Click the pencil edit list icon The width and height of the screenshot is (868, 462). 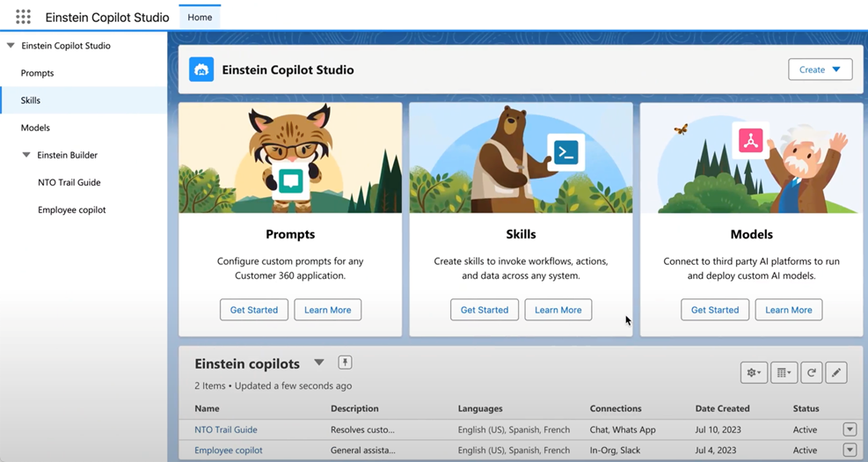pyautogui.click(x=835, y=373)
